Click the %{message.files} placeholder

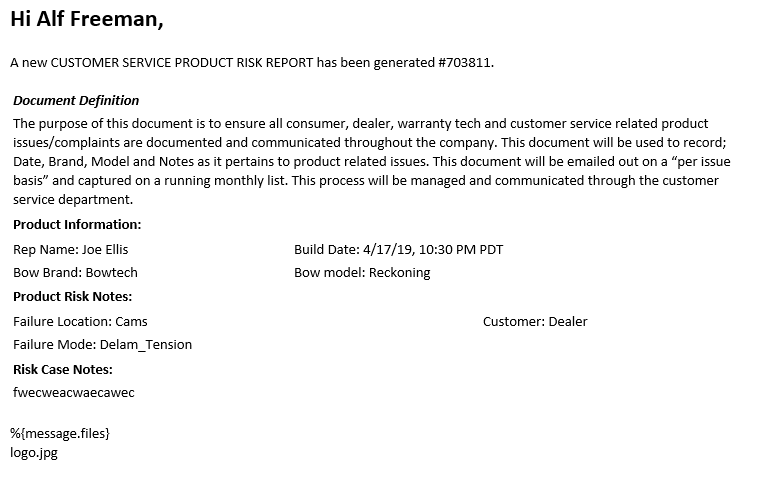[x=60, y=433]
